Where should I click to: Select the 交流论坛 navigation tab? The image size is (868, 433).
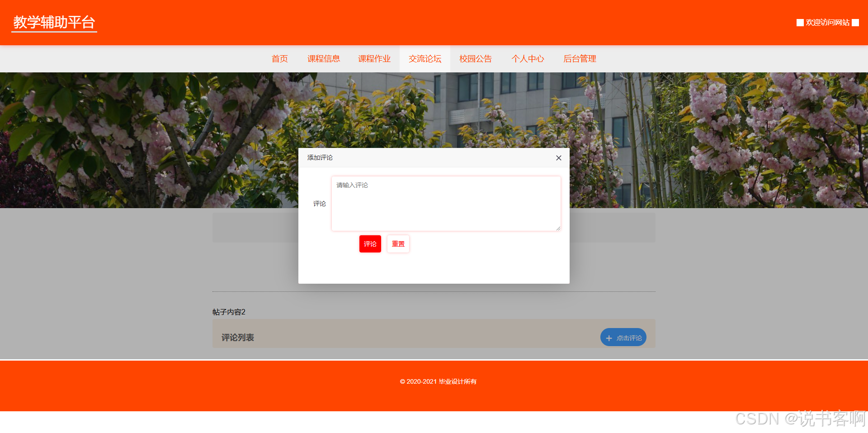pos(425,59)
